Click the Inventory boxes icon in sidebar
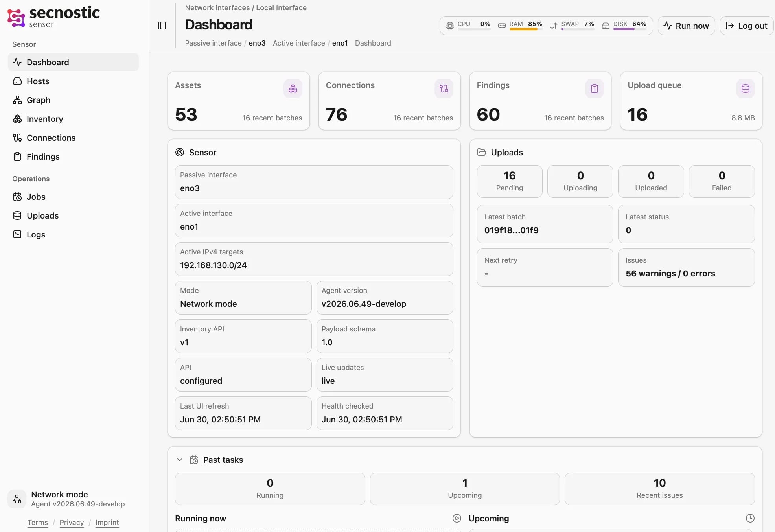Screen dimensions: 775x532 (17, 119)
